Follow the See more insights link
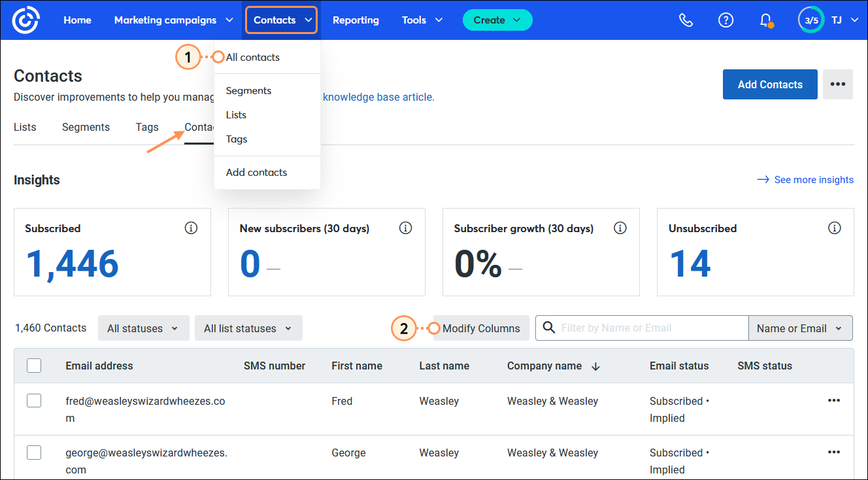This screenshot has width=868, height=480. (x=805, y=180)
